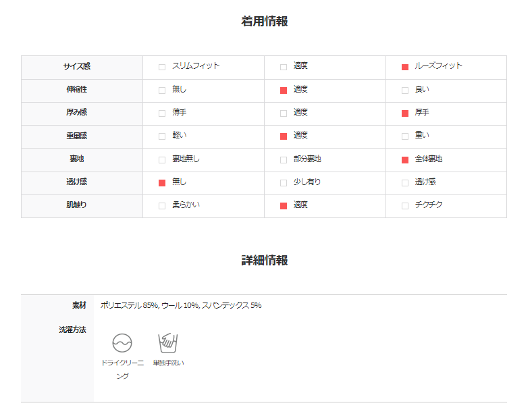Image resolution: width=532 pixels, height=418 pixels.
Task: Click the 洗濯方法 label
Action: point(72,330)
